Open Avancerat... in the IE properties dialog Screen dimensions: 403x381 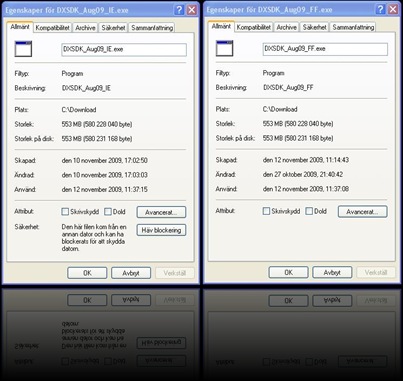(x=161, y=212)
